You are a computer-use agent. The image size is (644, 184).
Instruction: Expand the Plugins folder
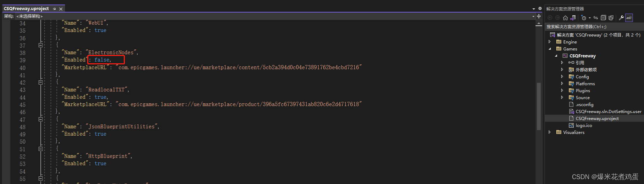click(x=562, y=90)
